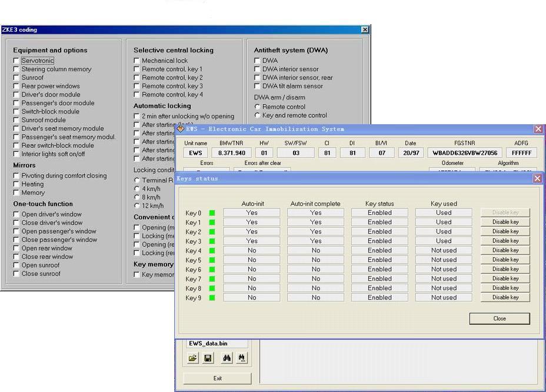Viewport: 546px width, 392px height.
Task: Choose Key and remote control radio option
Action: [x=257, y=115]
